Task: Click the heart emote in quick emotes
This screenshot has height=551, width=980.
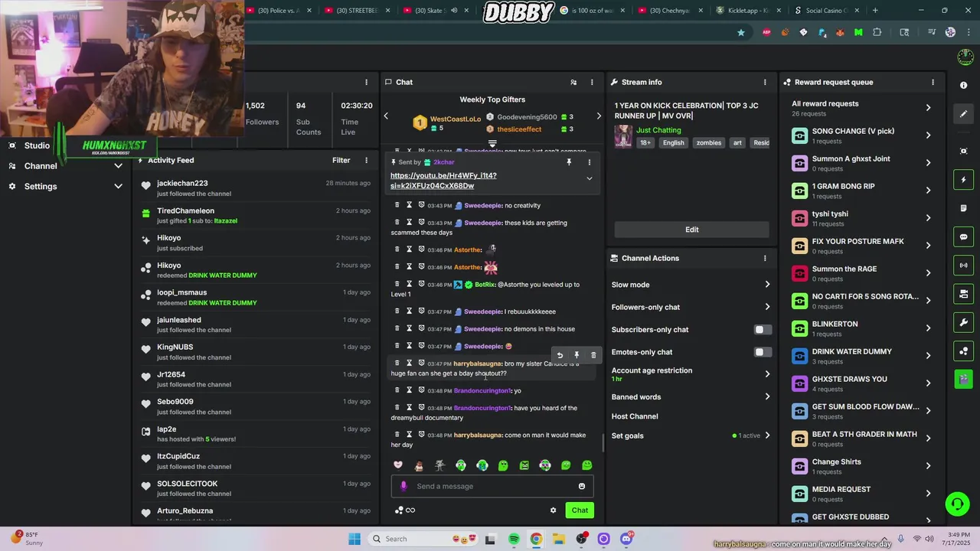Action: click(398, 465)
